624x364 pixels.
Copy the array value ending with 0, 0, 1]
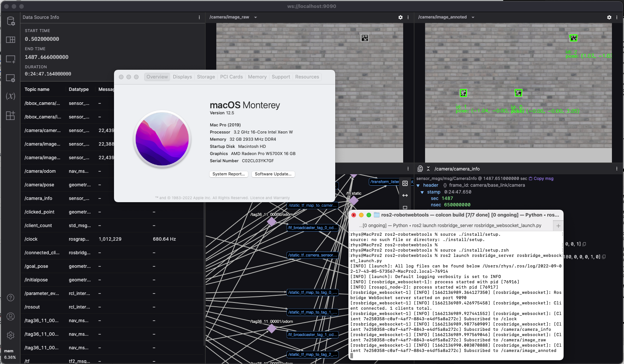(584, 244)
